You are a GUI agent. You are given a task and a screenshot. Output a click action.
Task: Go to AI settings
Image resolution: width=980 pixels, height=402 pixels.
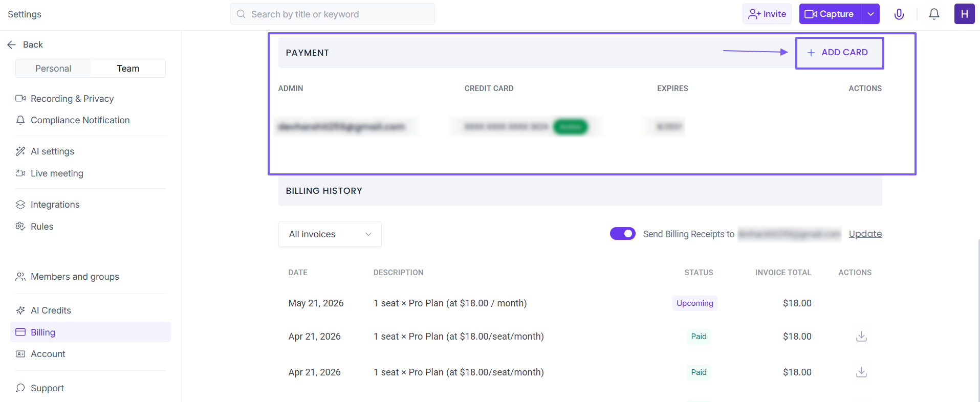[45, 151]
